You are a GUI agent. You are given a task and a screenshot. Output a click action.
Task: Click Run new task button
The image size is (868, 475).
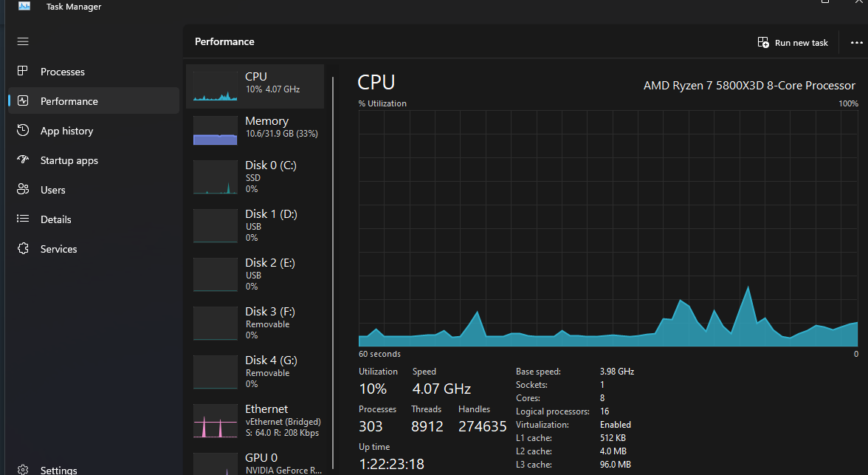pyautogui.click(x=792, y=43)
